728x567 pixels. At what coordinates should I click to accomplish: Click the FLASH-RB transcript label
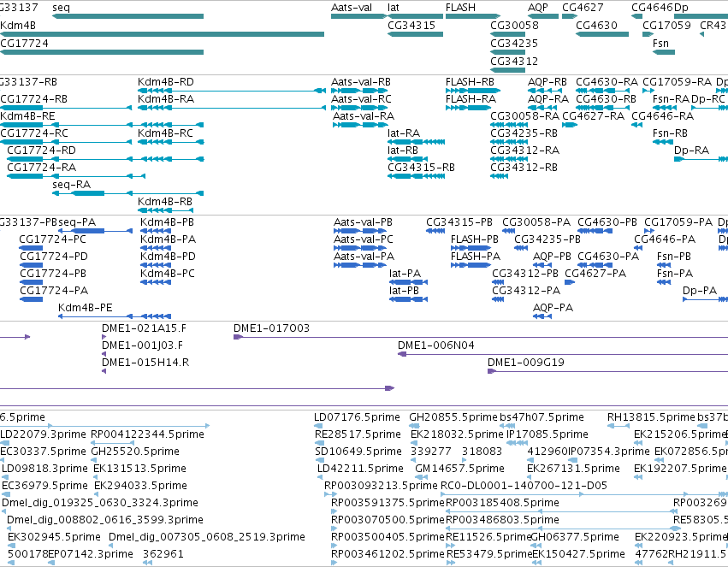tap(470, 82)
